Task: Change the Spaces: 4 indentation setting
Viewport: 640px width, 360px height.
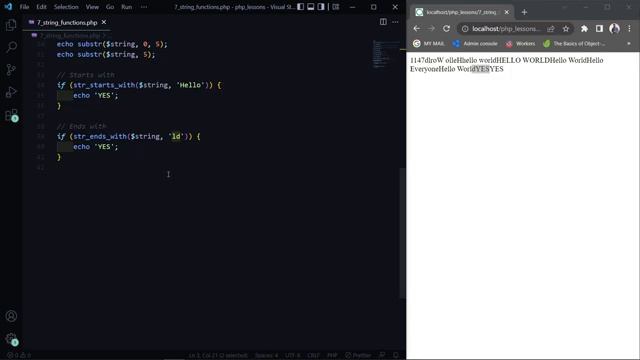Action: [266, 355]
